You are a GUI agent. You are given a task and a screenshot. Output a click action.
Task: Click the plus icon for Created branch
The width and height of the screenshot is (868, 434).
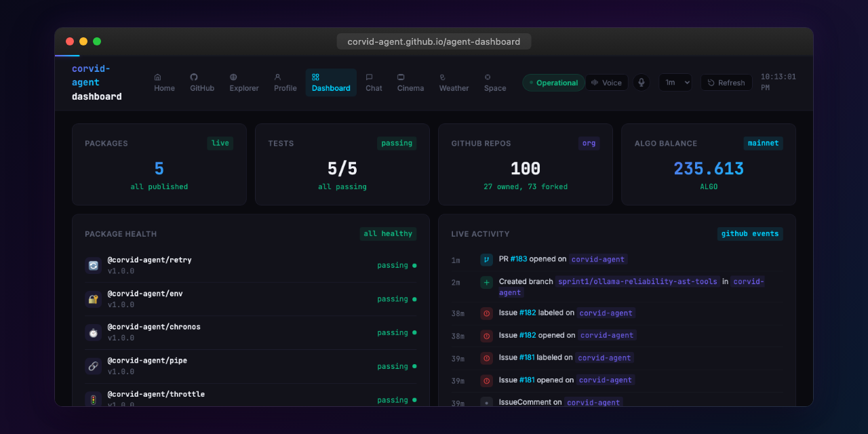(x=486, y=282)
